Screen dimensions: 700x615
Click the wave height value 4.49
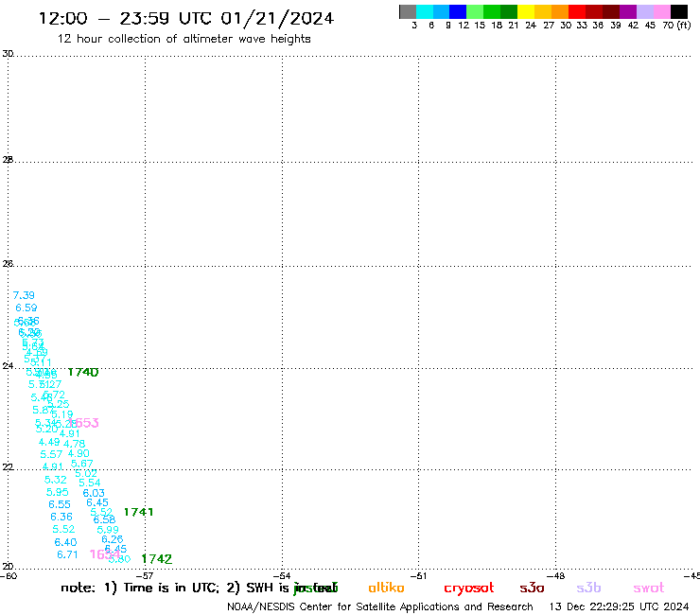coord(49,442)
